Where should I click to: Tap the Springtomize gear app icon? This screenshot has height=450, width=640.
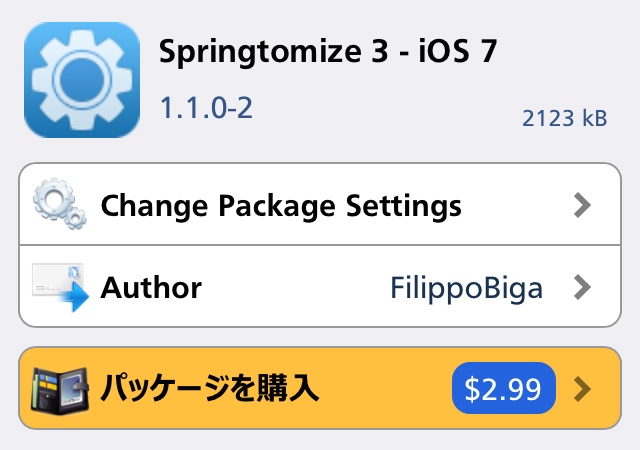tap(82, 80)
